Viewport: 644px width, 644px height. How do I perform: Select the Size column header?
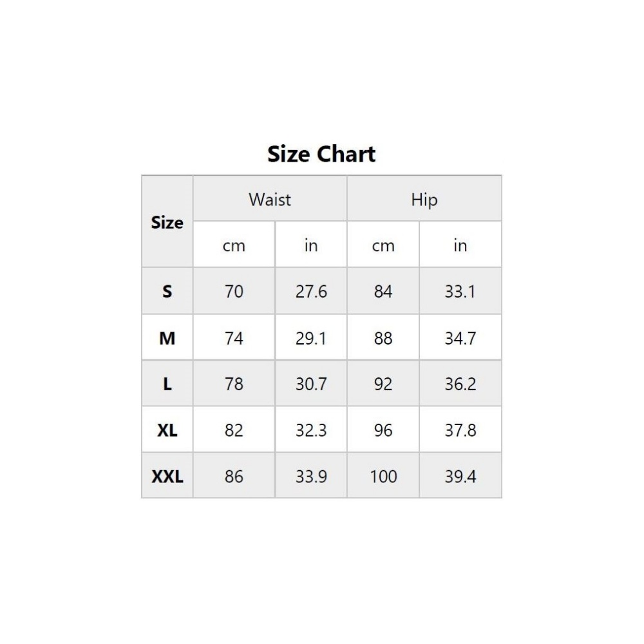click(x=167, y=223)
